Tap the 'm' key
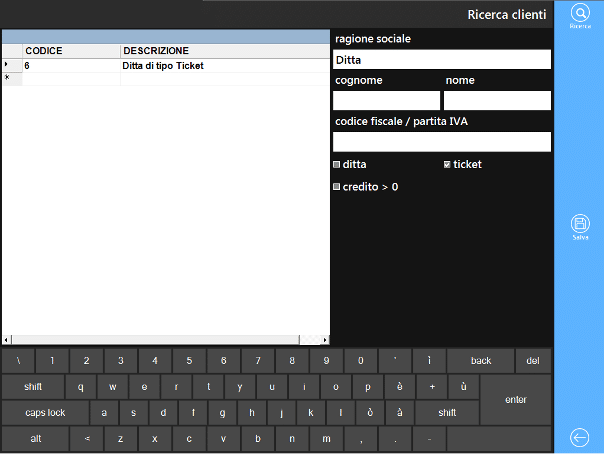Image resolution: width=604 pixels, height=454 pixels. tap(326, 439)
